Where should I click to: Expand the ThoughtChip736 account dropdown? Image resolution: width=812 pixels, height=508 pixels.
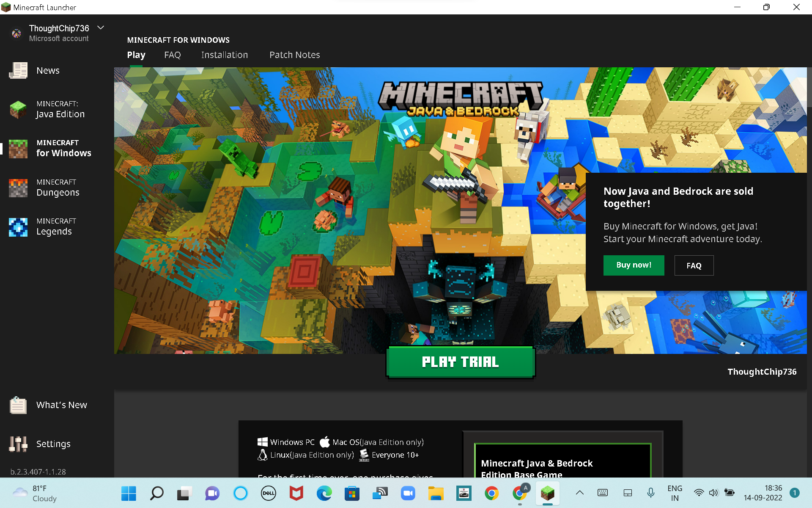(101, 28)
